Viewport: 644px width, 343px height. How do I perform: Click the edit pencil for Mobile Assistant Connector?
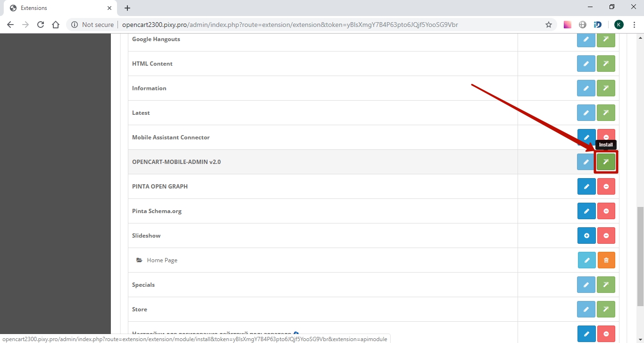pos(586,137)
